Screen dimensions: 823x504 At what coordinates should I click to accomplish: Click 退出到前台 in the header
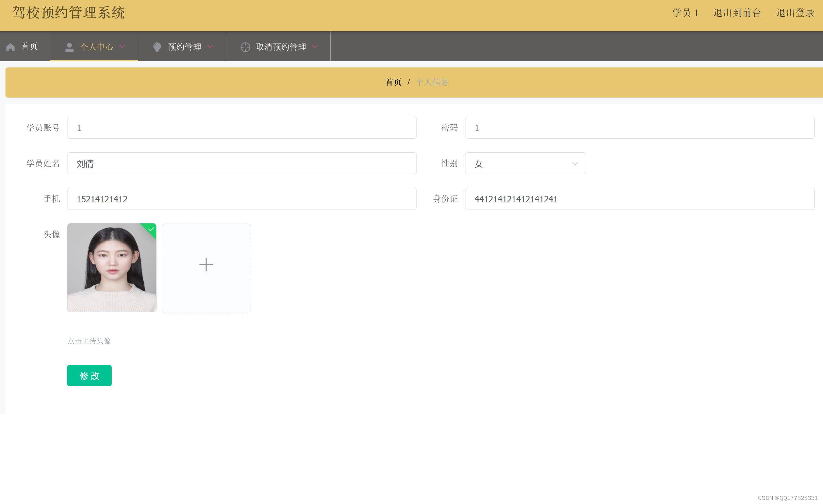[737, 13]
